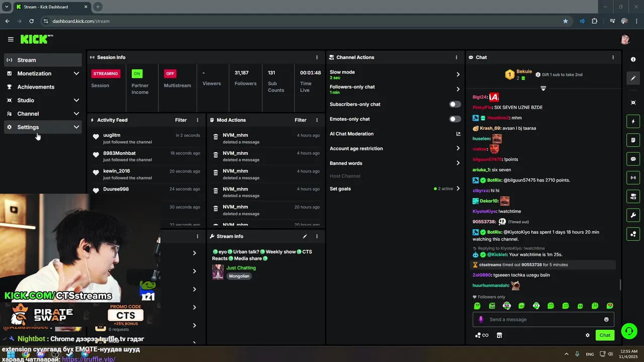Image resolution: width=644 pixels, height=362 pixels.
Task: Click the right sidebar pencil icon
Action: pos(633,78)
